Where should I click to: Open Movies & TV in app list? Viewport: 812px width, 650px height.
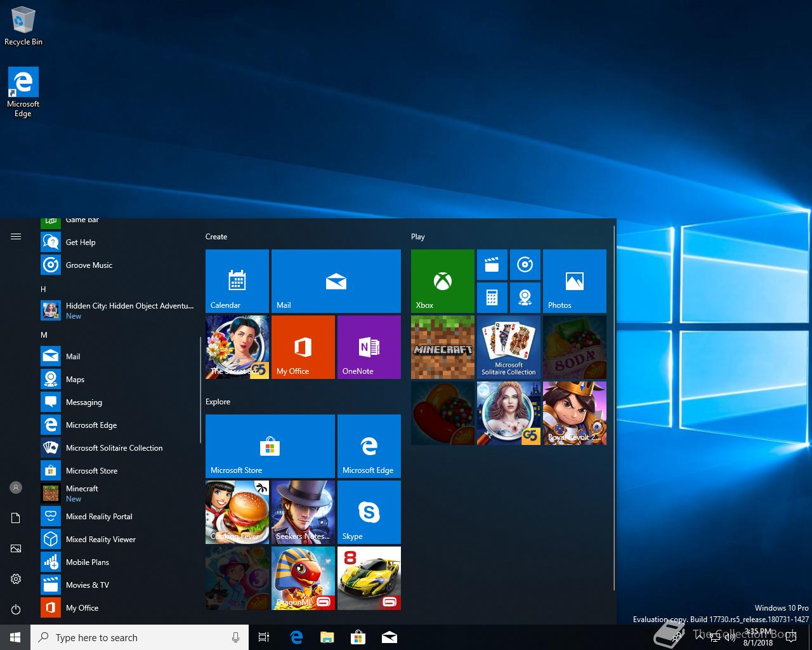118,585
